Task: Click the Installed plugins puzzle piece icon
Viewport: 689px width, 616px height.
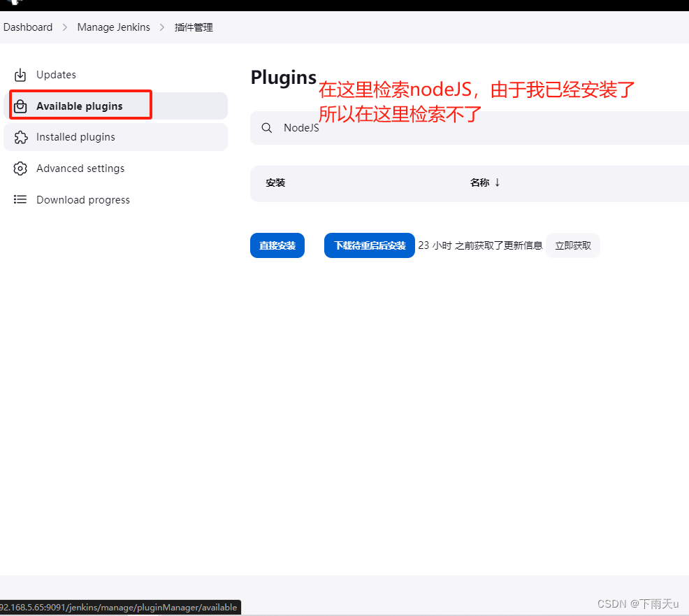Action: pyautogui.click(x=20, y=137)
